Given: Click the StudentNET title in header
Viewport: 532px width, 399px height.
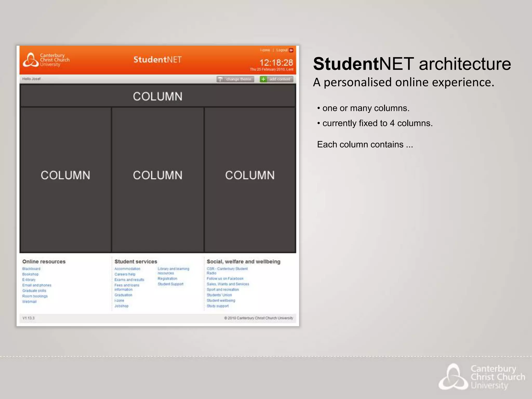Looking at the screenshot, I should point(157,60).
